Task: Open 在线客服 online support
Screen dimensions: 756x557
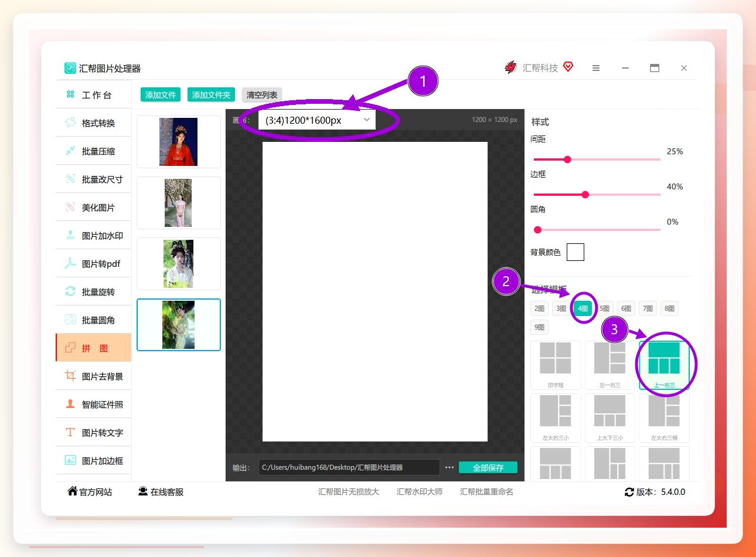Action: pos(161,492)
